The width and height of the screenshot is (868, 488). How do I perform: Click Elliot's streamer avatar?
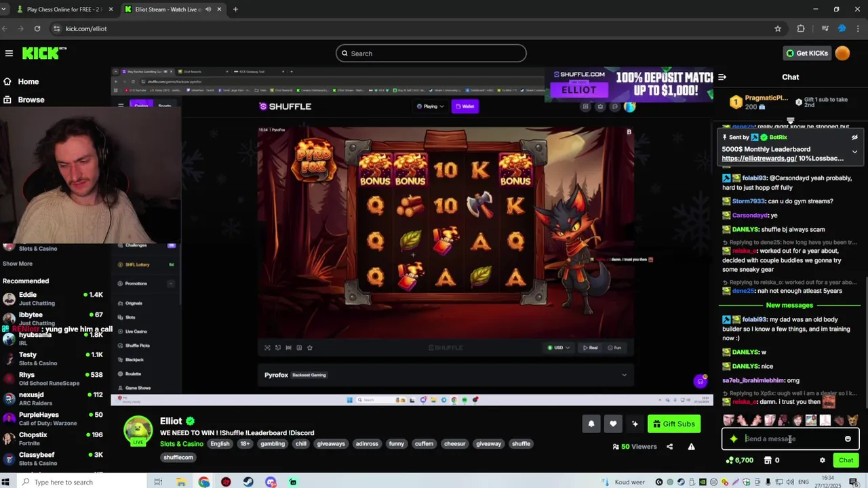tap(138, 430)
